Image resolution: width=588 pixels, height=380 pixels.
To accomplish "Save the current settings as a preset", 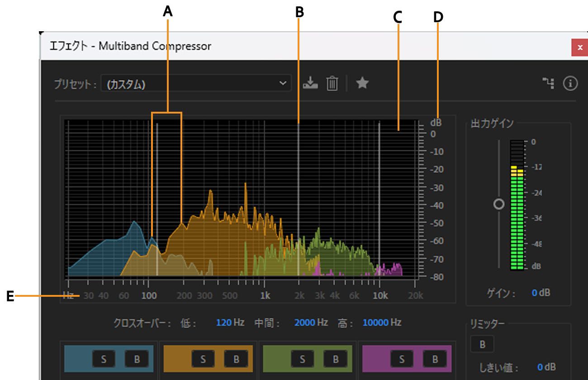I will (310, 83).
